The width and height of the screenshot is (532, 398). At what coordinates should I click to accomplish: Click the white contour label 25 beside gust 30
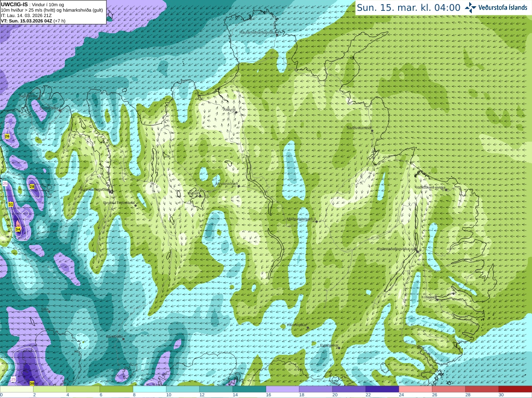(x=13, y=379)
